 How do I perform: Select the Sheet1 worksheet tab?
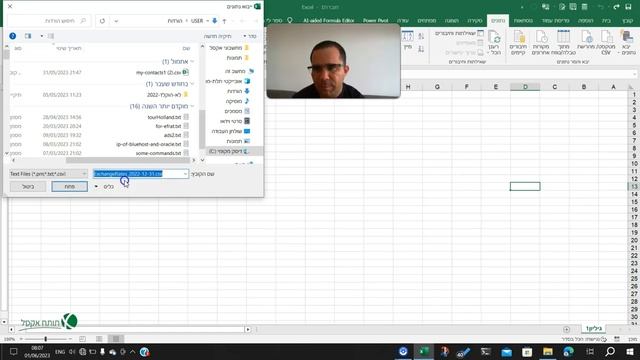(594, 329)
